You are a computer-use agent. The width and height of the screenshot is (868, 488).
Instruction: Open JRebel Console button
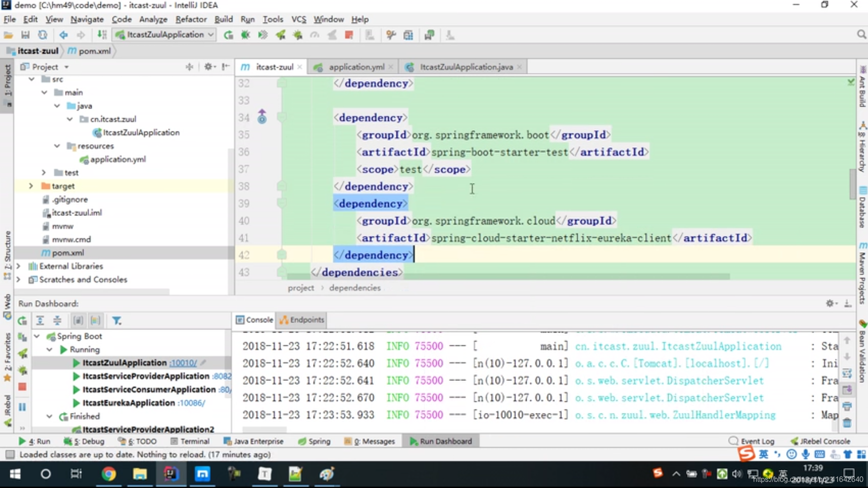(x=820, y=441)
